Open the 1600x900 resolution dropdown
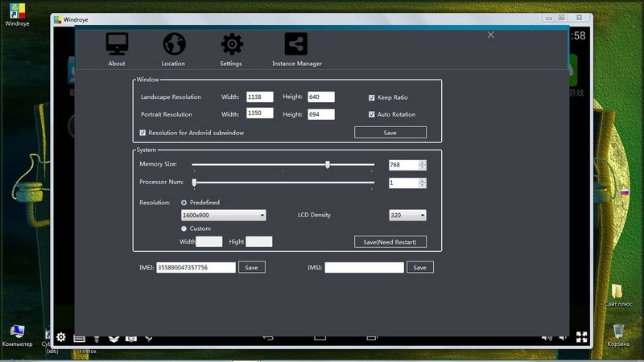Screen dimensions: 644x362 224,215
